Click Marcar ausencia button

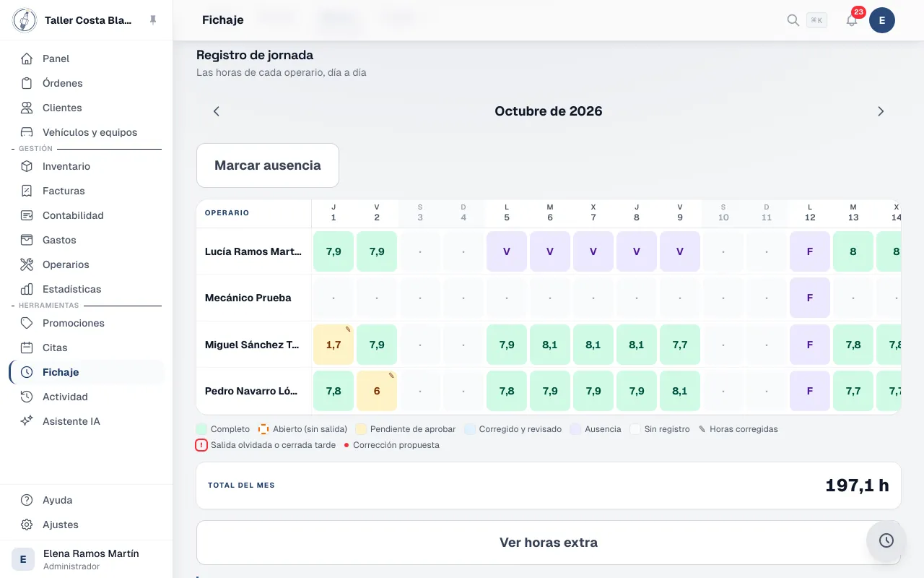click(x=268, y=165)
